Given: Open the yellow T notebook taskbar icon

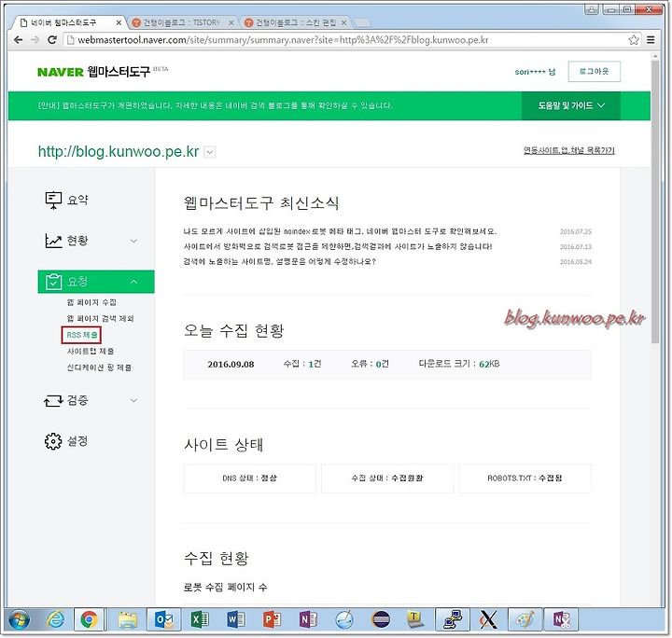Looking at the screenshot, I should [414, 619].
